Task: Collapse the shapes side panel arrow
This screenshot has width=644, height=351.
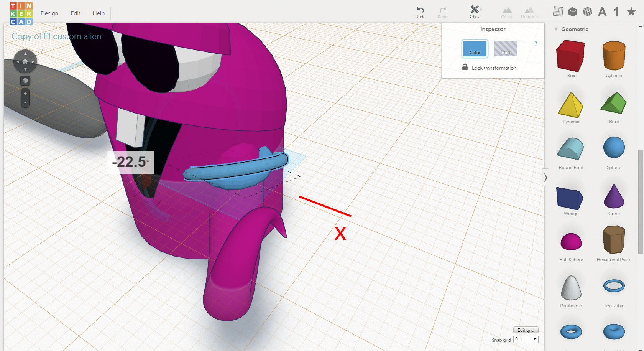Action: pos(545,178)
